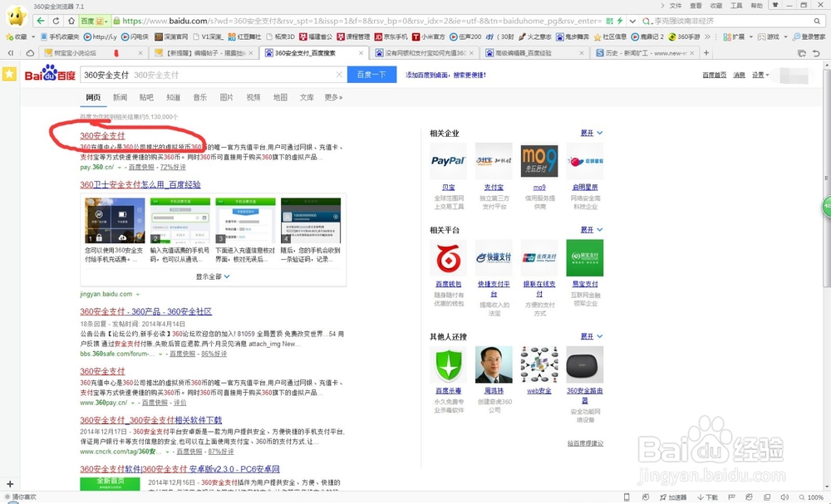Clear the Baidu search box with X

click(339, 75)
